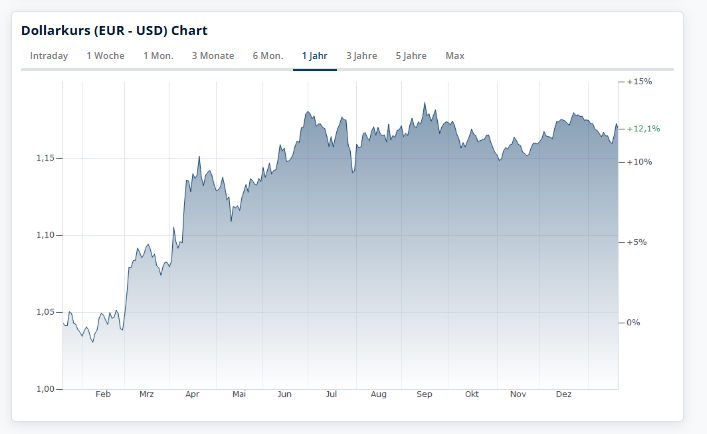Screen dimensions: 707x434
Task: Choose the 5 Jahre range
Action: pos(411,56)
